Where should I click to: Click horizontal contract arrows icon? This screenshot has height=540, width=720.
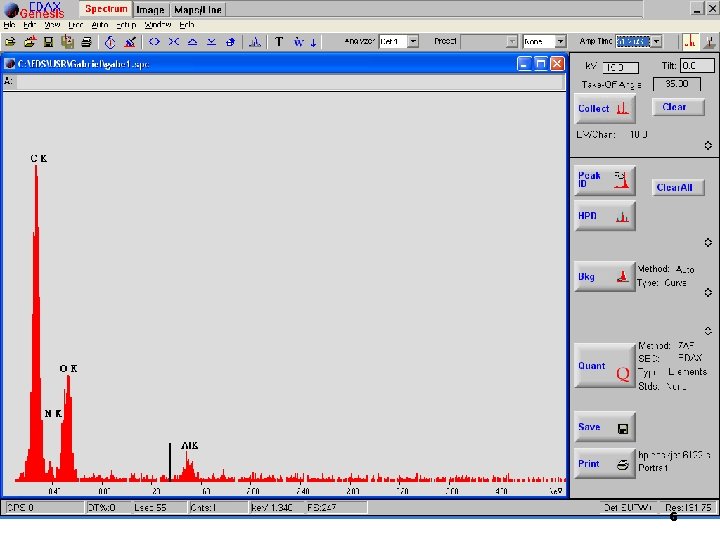pos(174,42)
